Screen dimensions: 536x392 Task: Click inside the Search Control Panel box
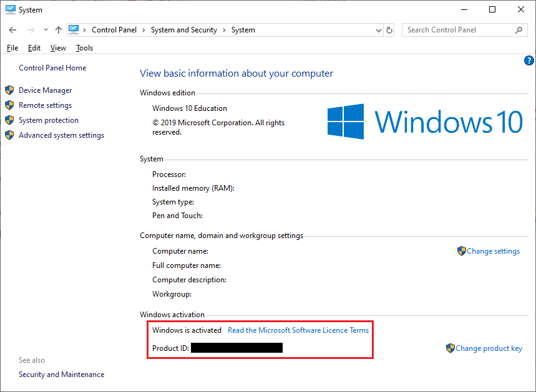pos(456,29)
